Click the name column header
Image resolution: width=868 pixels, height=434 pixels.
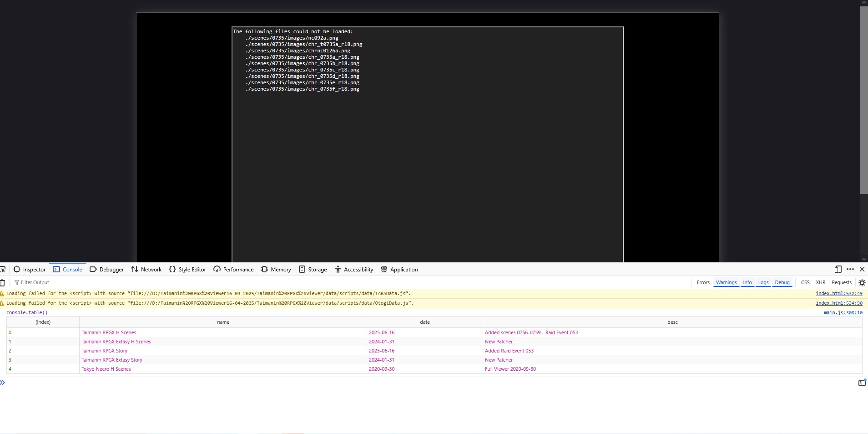[223, 322]
